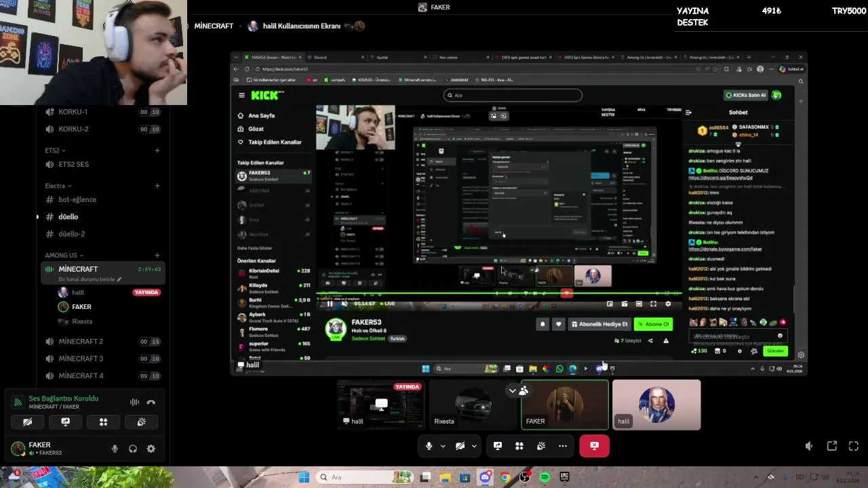
Task: Disconnect from the voice channel
Action: click(151, 403)
